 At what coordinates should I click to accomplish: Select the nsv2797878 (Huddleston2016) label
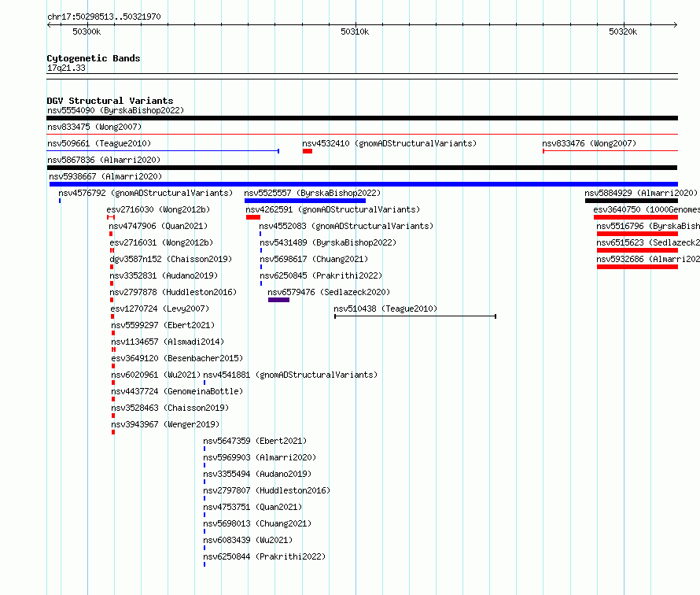173,292
